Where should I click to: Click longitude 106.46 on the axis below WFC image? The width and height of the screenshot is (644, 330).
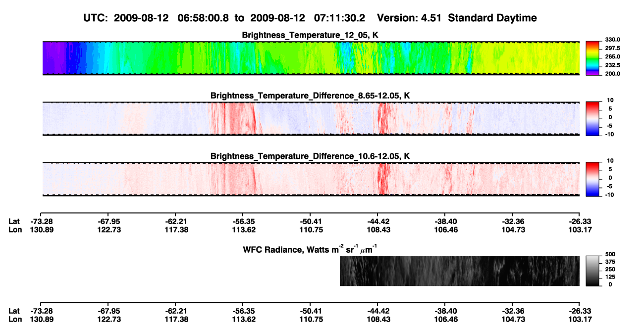click(445, 319)
